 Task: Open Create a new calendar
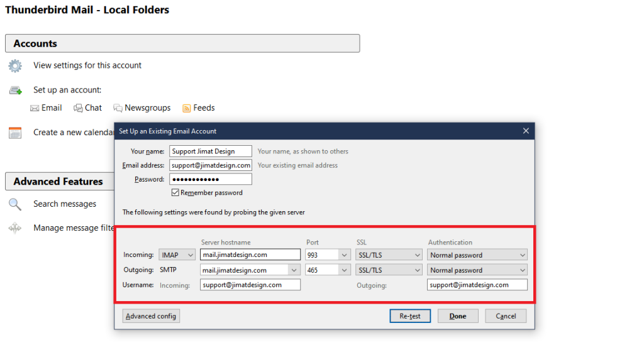click(74, 133)
